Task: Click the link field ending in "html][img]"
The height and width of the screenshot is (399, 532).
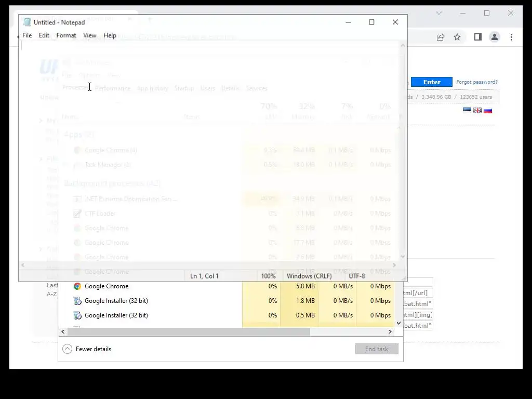Action: click(418, 315)
